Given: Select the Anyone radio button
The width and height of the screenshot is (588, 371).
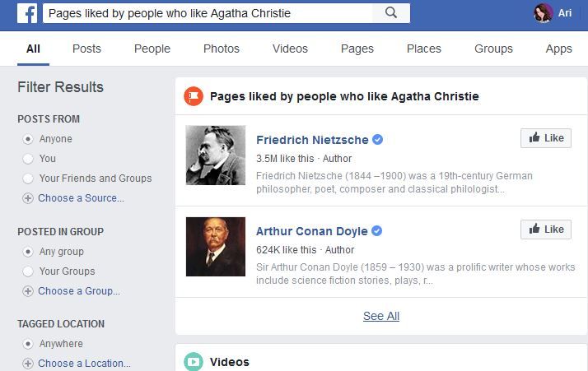Looking at the screenshot, I should coord(28,139).
